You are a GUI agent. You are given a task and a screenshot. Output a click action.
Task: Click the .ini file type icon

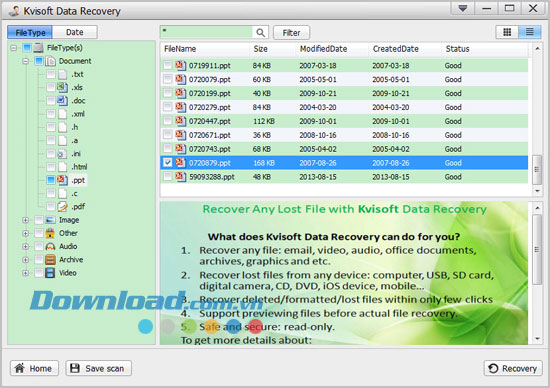[62, 154]
